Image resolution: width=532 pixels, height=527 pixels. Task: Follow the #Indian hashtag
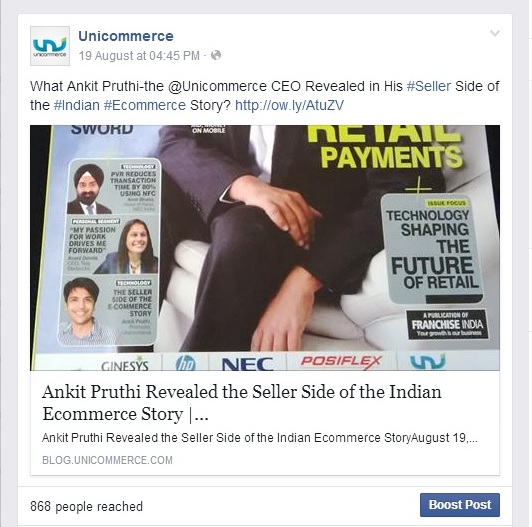[77, 105]
